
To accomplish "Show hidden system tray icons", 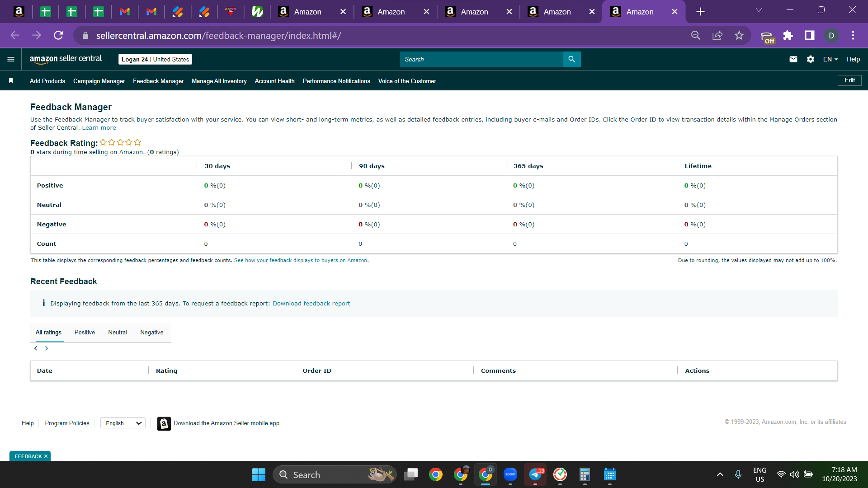I will point(720,474).
